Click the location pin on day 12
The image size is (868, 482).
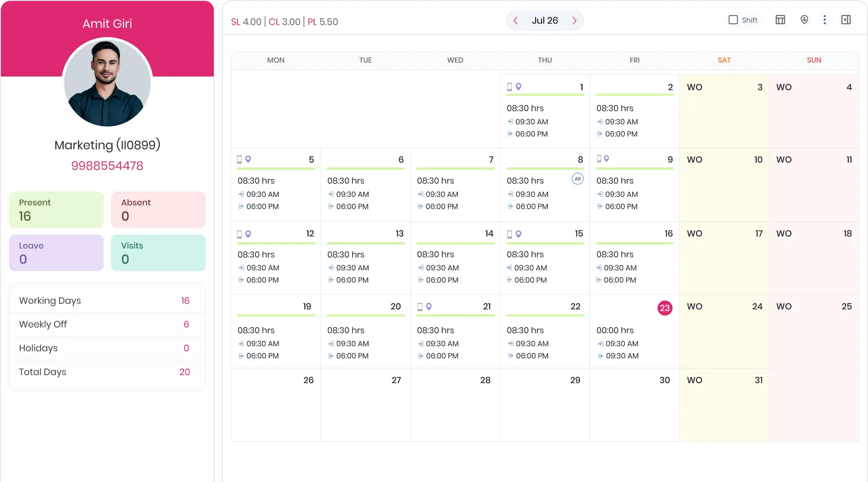[248, 234]
